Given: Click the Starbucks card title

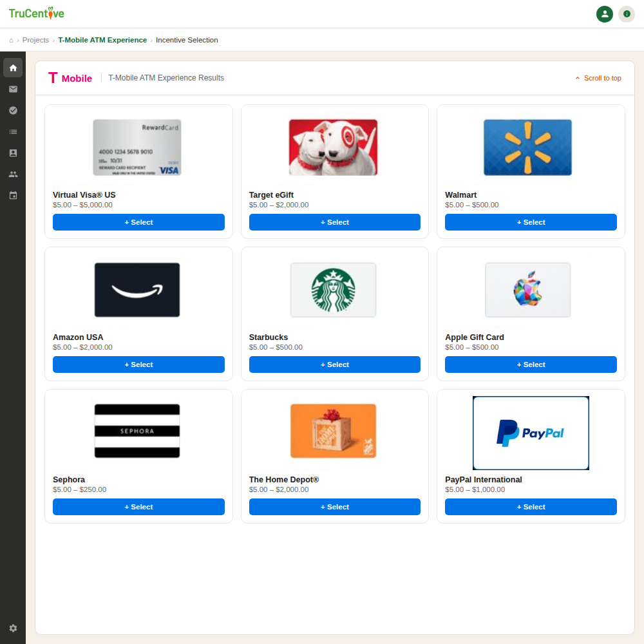Looking at the screenshot, I should pos(268,337).
